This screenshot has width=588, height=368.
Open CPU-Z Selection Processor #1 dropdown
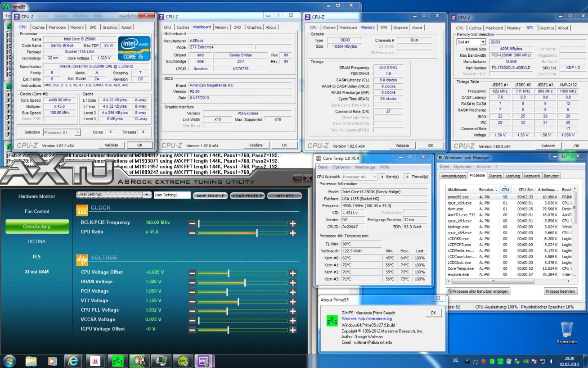click(62, 132)
